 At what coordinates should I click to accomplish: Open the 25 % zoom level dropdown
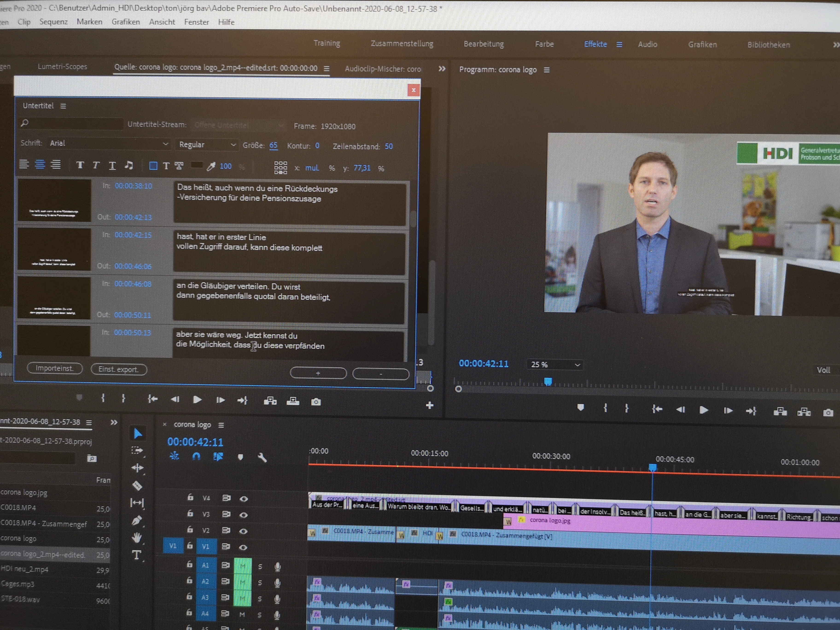pyautogui.click(x=555, y=365)
